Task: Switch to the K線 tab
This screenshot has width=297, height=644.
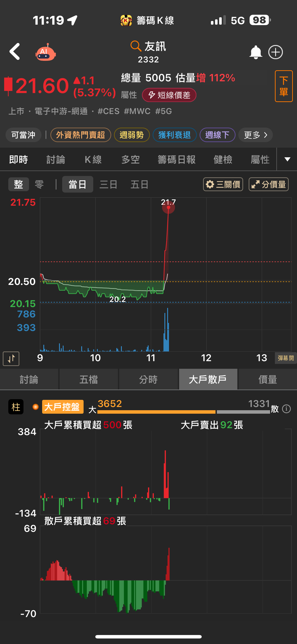Action: coord(93,159)
